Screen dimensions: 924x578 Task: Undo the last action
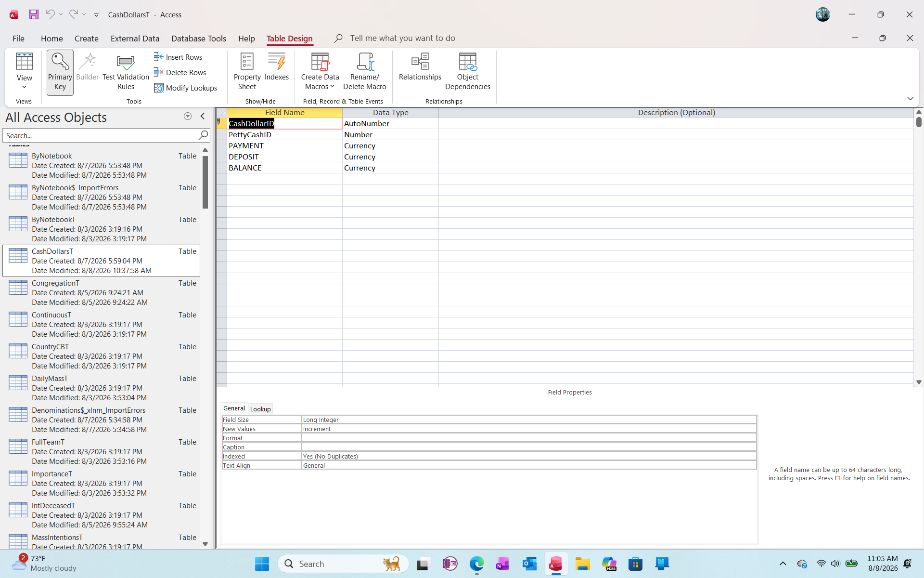pyautogui.click(x=50, y=14)
